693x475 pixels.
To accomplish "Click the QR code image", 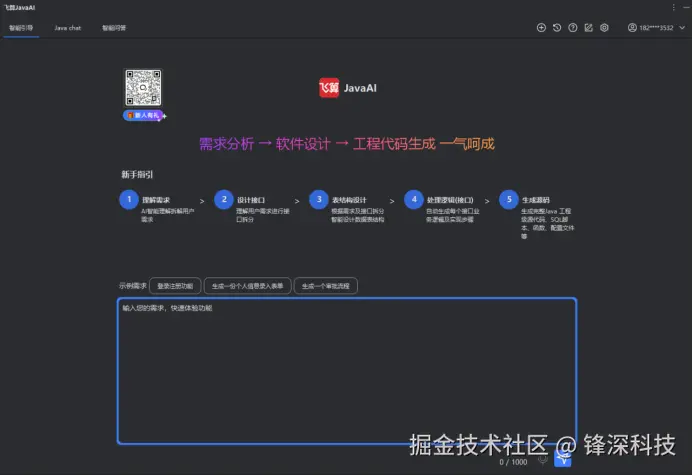I will [143, 87].
